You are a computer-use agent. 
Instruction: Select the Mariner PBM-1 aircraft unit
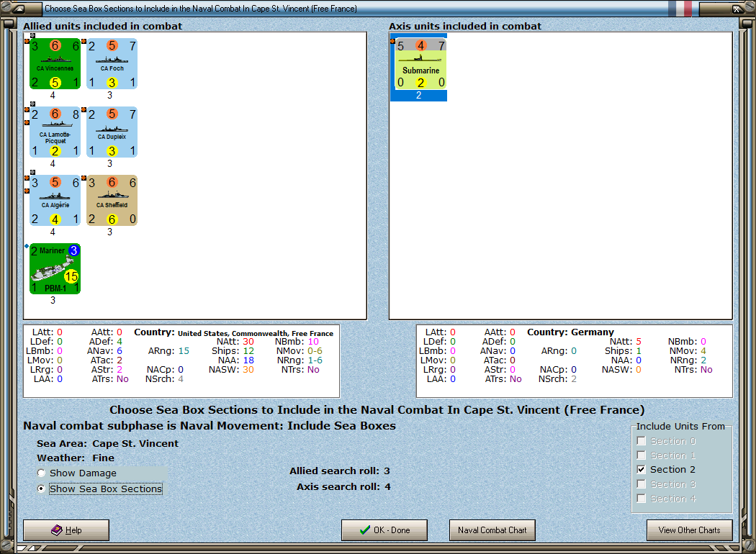[55, 269]
